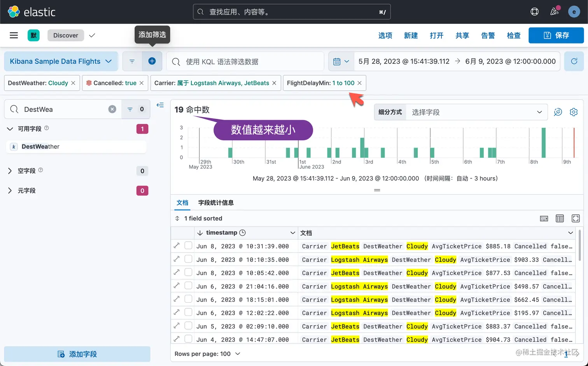Click the 新建 menu item
Viewport: 588px width, 366px height.
point(411,35)
